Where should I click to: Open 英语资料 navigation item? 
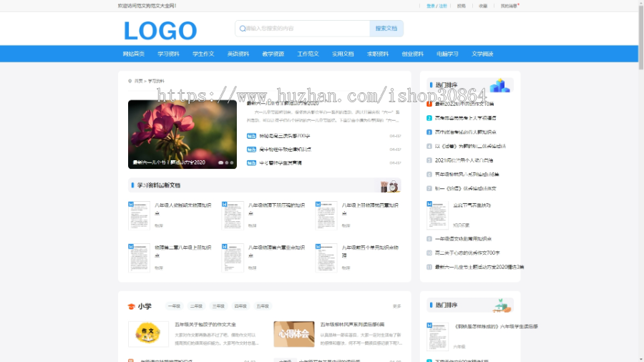click(x=238, y=54)
